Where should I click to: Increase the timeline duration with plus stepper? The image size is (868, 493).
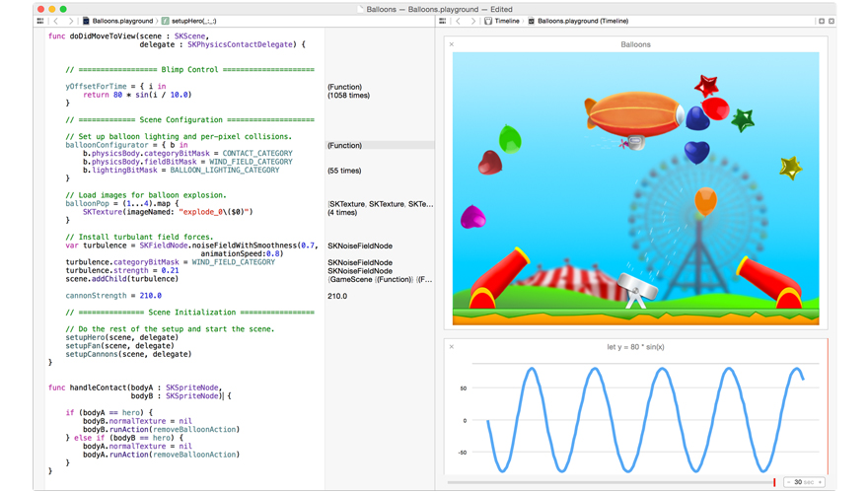point(821,482)
